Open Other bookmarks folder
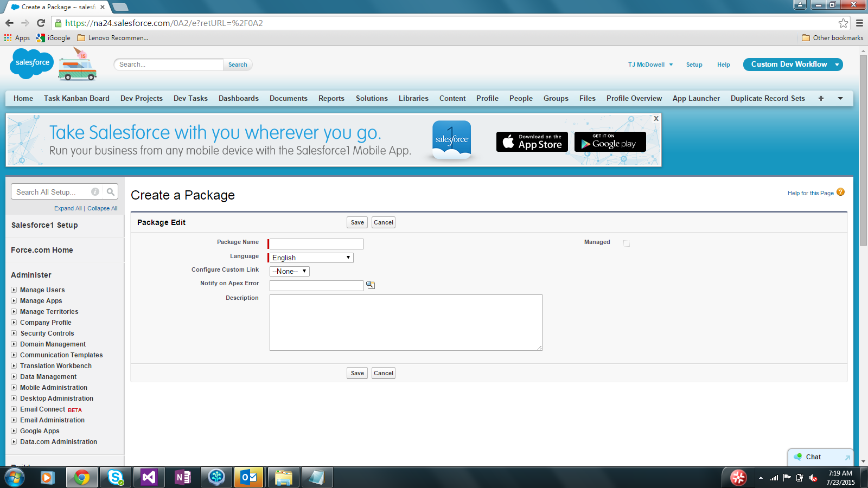Image resolution: width=868 pixels, height=488 pixels. (832, 38)
